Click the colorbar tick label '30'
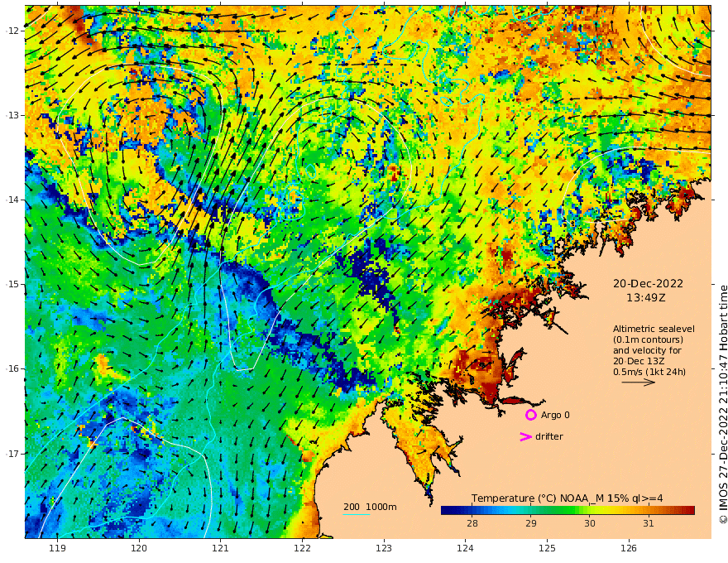The image size is (728, 563). pos(590,523)
